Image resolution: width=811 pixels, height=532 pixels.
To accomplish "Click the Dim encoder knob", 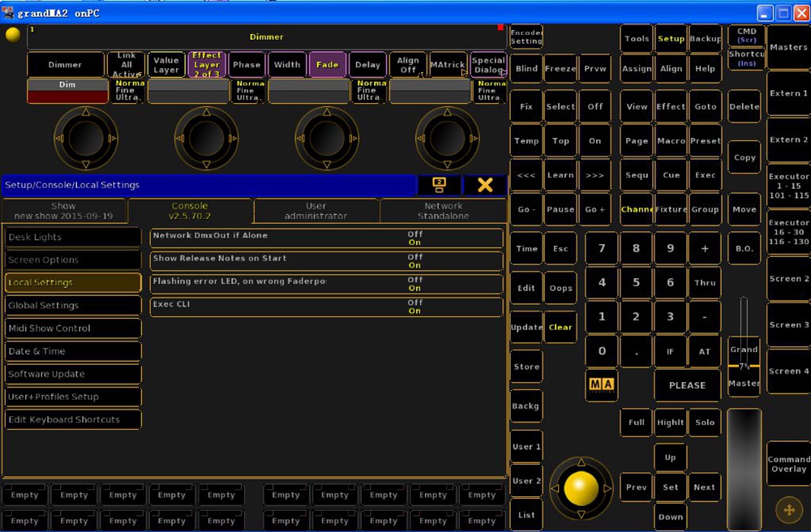I will 85,139.
